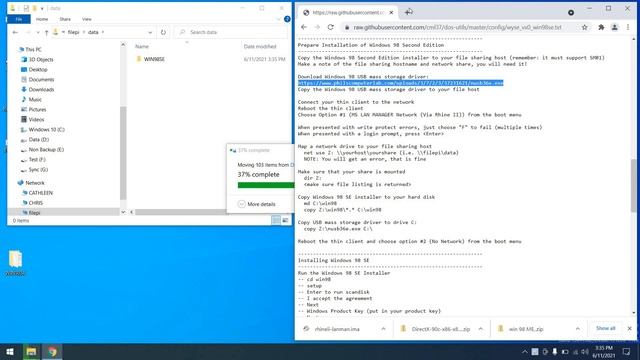Image resolution: width=640 pixels, height=360 pixels.
Task: Open DirectX zip download options arrow
Action: [x=480, y=329]
